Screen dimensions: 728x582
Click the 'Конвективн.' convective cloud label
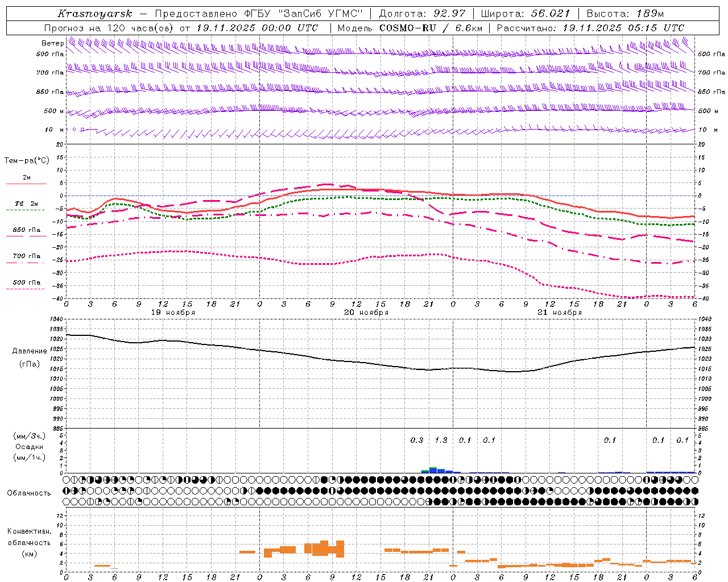tap(29, 531)
